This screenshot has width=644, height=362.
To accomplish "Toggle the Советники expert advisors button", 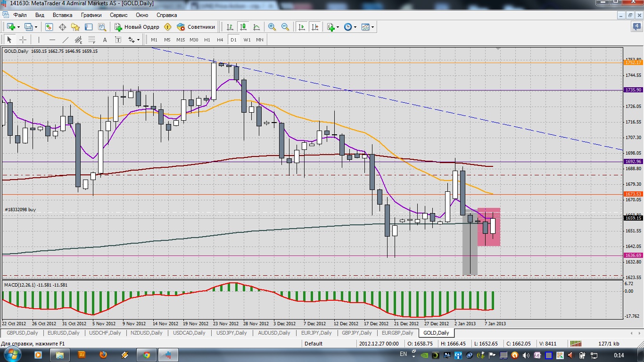I will tap(196, 27).
